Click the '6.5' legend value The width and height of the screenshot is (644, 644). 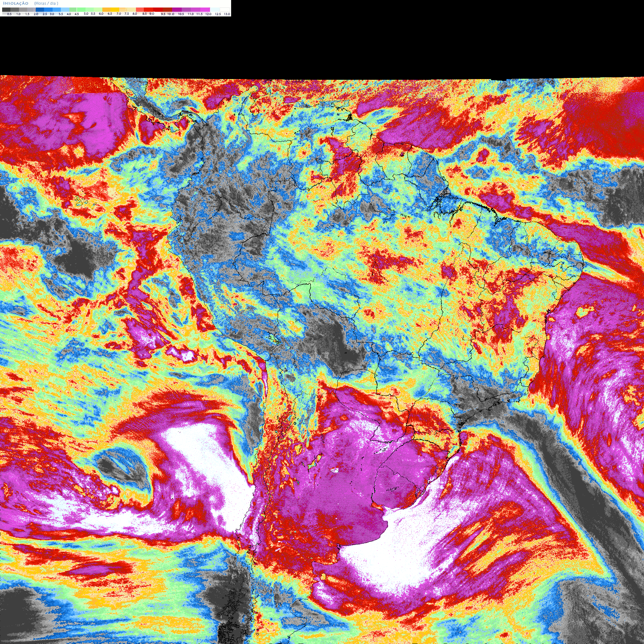(x=110, y=14)
